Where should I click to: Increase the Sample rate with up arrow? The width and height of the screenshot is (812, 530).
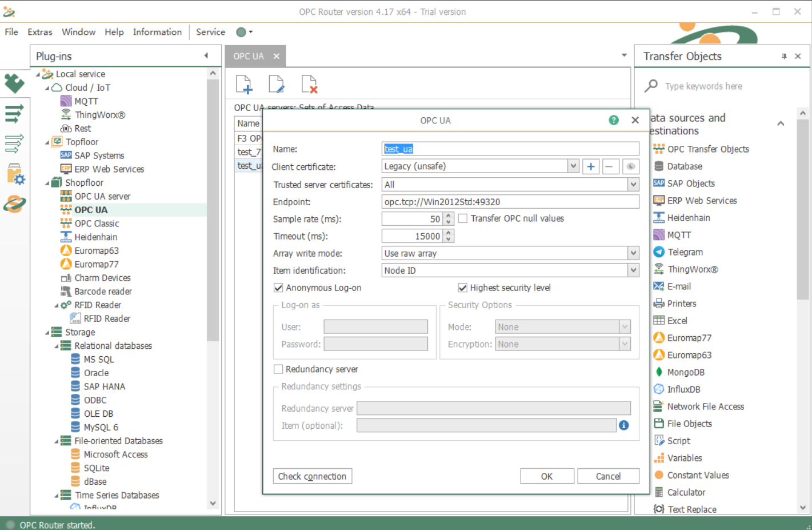(x=449, y=216)
